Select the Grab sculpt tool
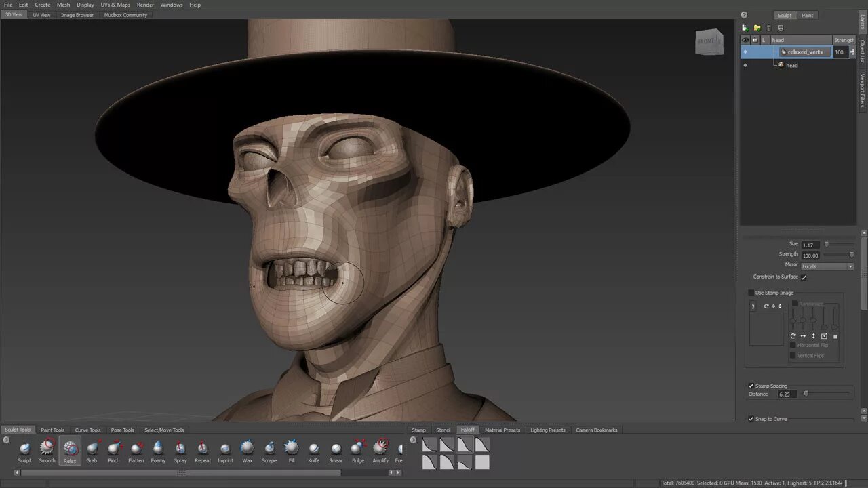This screenshot has width=868, height=488. point(92,449)
